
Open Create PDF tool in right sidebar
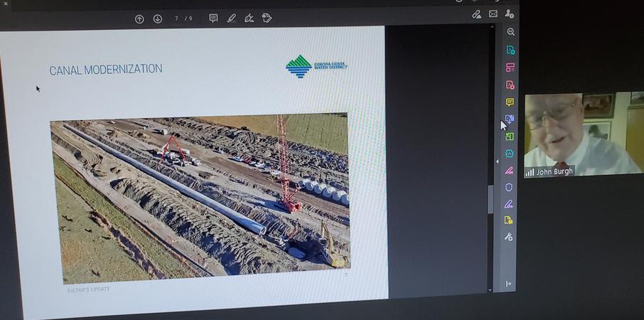[x=510, y=85]
